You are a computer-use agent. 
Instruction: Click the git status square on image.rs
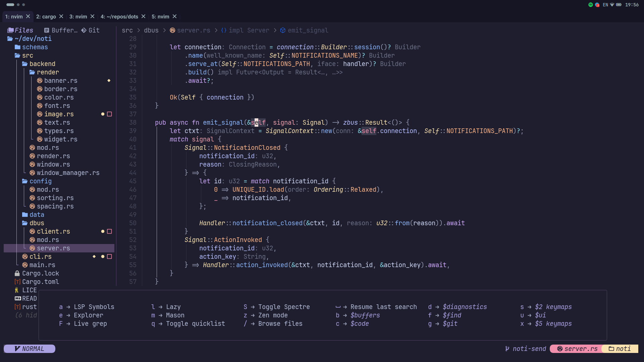[109, 114]
